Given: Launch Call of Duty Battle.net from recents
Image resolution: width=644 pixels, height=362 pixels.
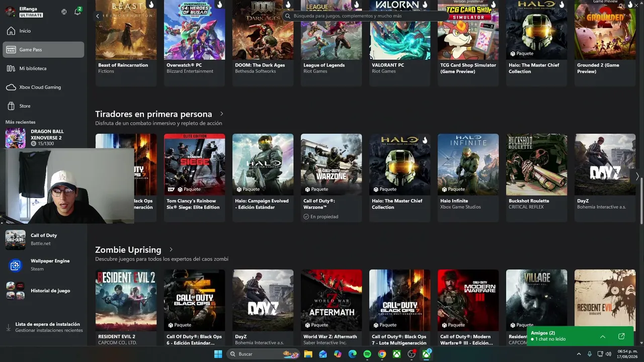Looking at the screenshot, I should click(43, 239).
